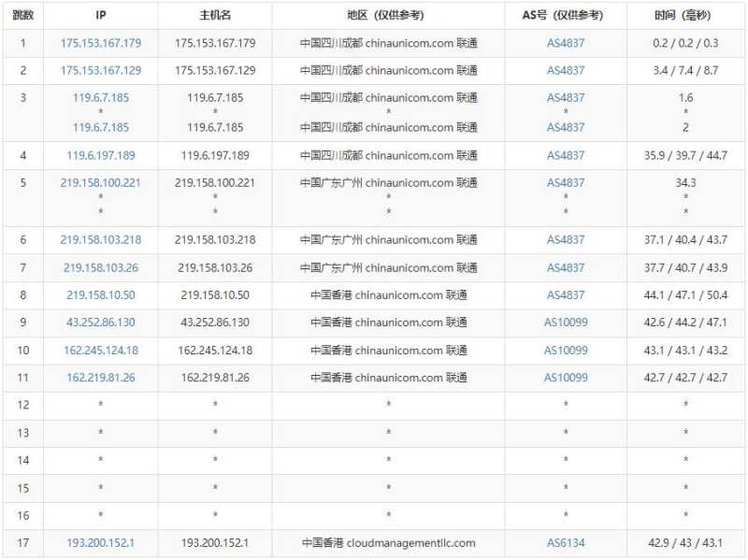748x560 pixels.
Task: Click the IP column header
Action: (x=101, y=15)
